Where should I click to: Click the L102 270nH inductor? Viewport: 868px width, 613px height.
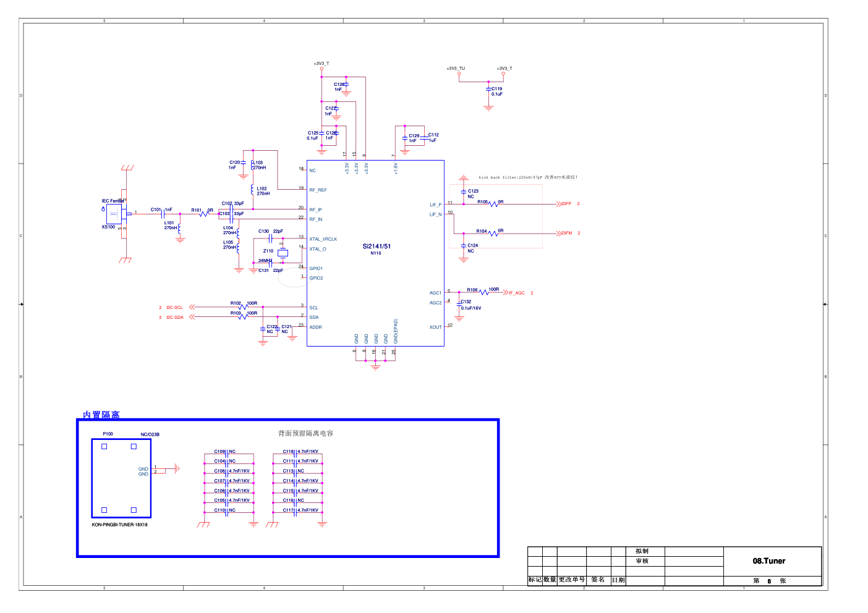[252, 190]
